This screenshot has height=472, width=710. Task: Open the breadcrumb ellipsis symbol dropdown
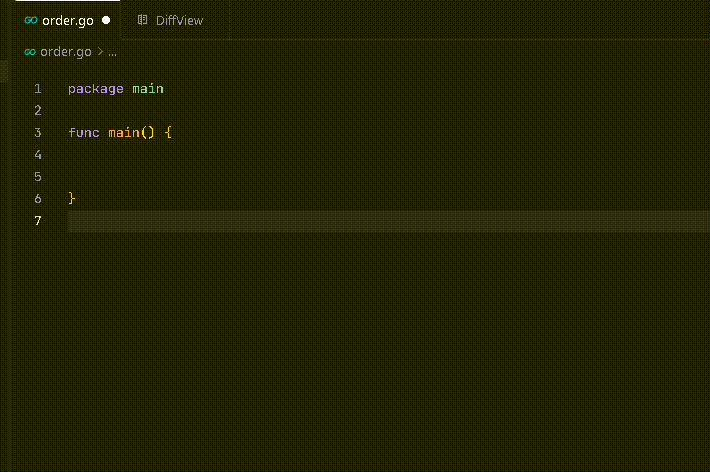[112, 51]
